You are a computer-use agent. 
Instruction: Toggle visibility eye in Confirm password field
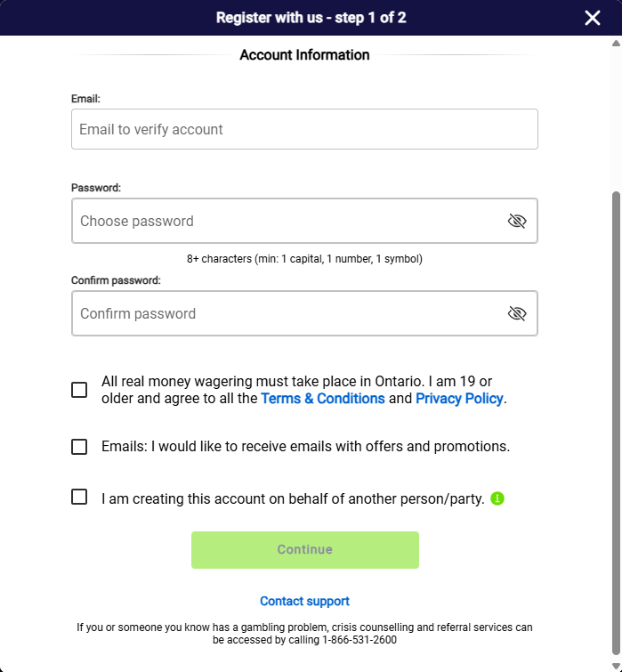click(517, 313)
